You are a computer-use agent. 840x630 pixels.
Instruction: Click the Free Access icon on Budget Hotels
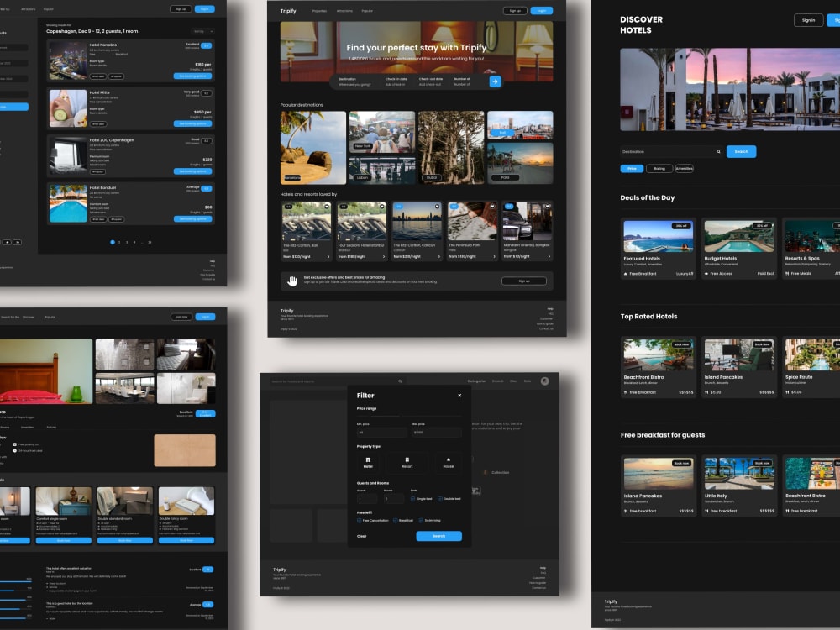(x=706, y=274)
